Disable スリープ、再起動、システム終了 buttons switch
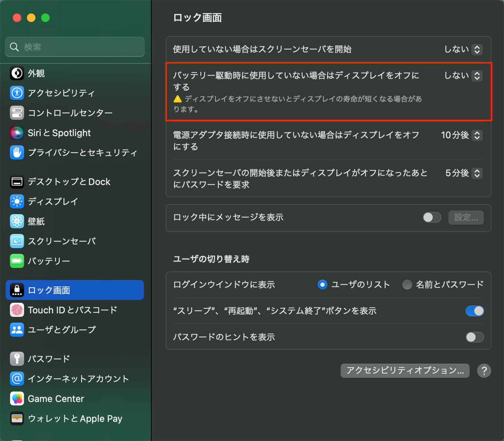Screen dimensions: 504x441 tap(475, 311)
